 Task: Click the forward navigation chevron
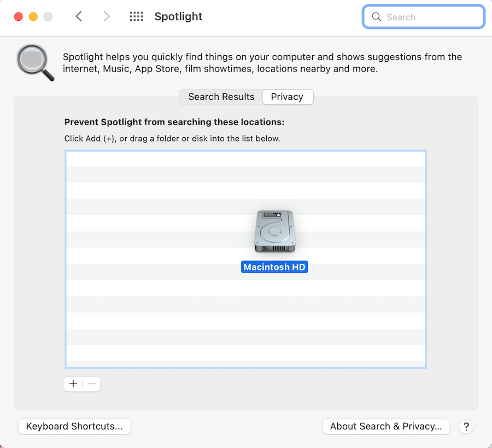(107, 16)
